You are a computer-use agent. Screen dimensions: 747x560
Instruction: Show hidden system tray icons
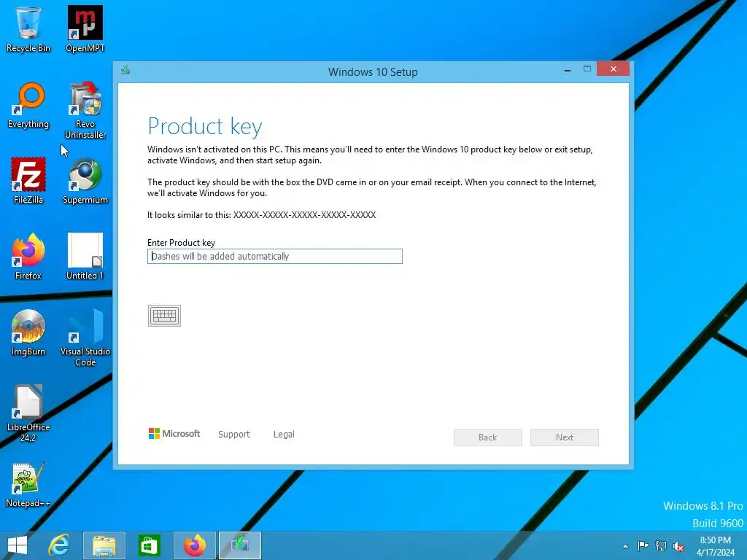625,546
